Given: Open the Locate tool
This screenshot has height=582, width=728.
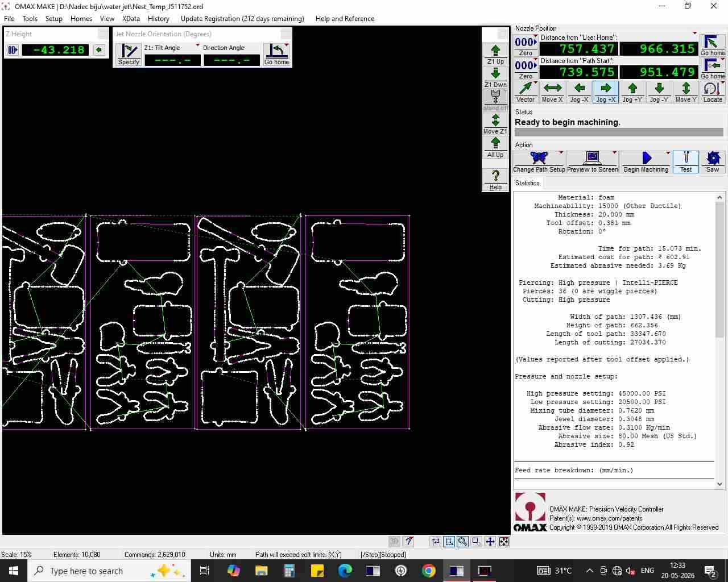Looking at the screenshot, I should 713,92.
